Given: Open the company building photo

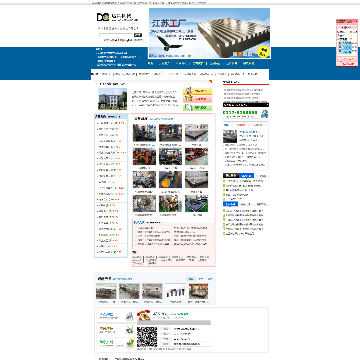Looking at the screenshot, I should point(112,99).
